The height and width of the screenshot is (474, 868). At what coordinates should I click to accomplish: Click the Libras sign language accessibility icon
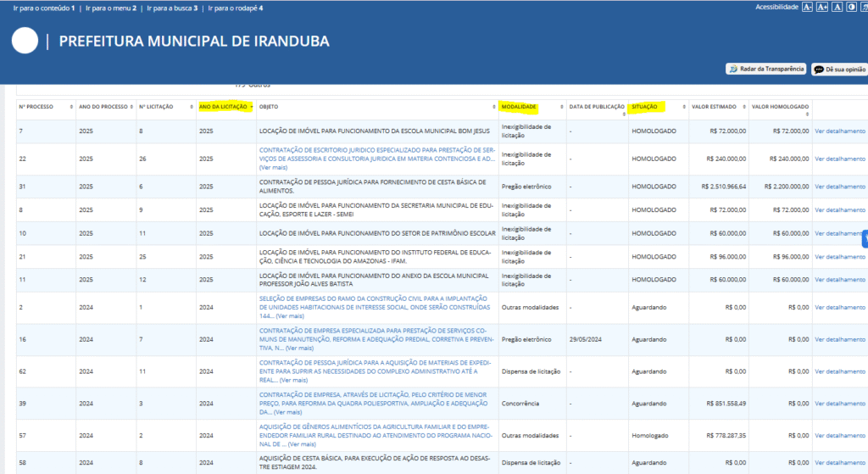point(863,7)
